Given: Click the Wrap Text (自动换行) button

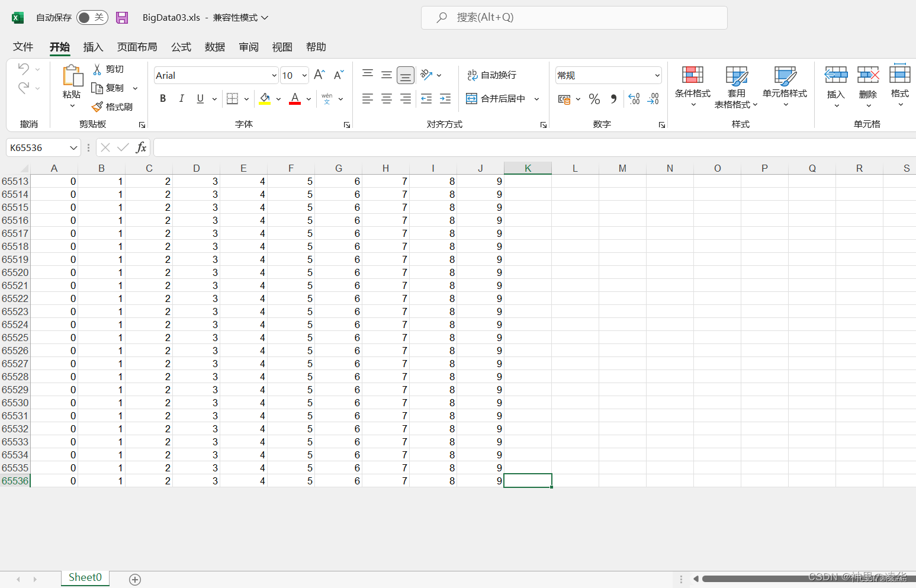Looking at the screenshot, I should (x=491, y=75).
